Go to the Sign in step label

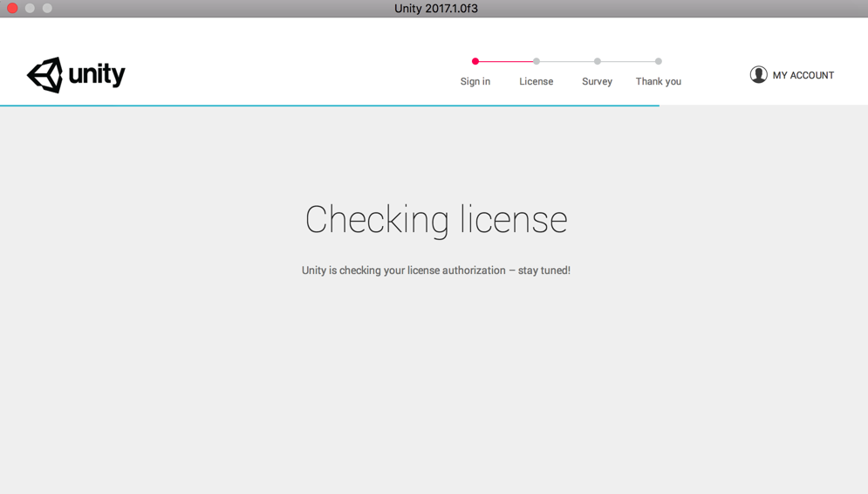[475, 81]
